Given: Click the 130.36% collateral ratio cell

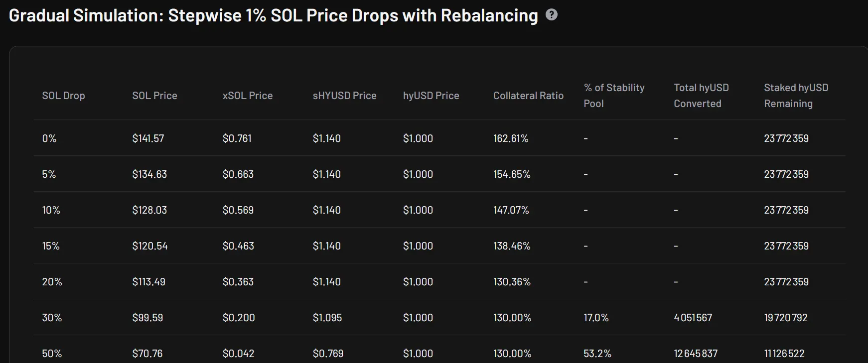Looking at the screenshot, I should coord(512,282).
